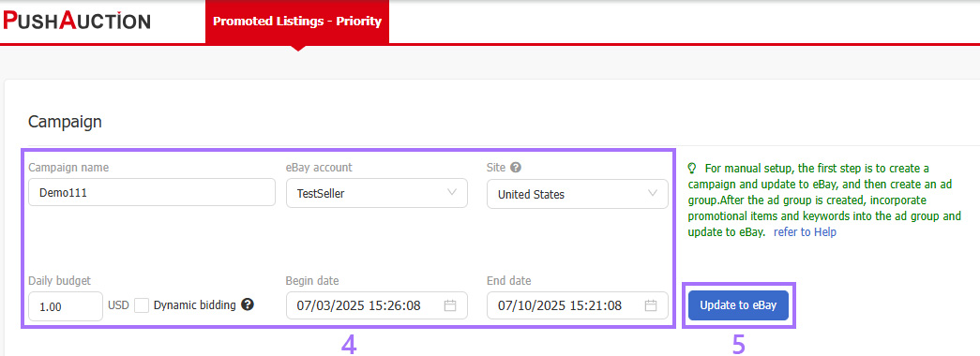Click the PushAuction logo

(x=77, y=21)
